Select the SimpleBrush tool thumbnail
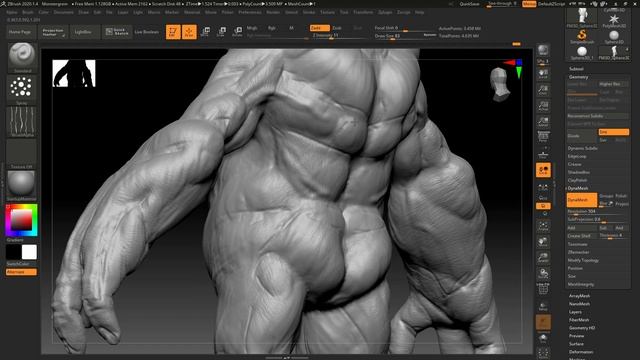Screen dimensions: 640x360 pyautogui.click(x=582, y=36)
